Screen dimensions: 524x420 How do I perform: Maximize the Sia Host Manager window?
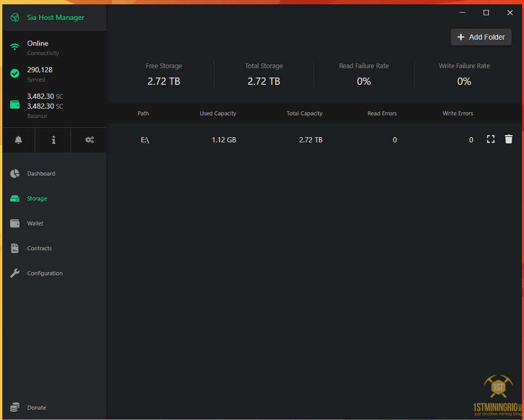coord(486,12)
